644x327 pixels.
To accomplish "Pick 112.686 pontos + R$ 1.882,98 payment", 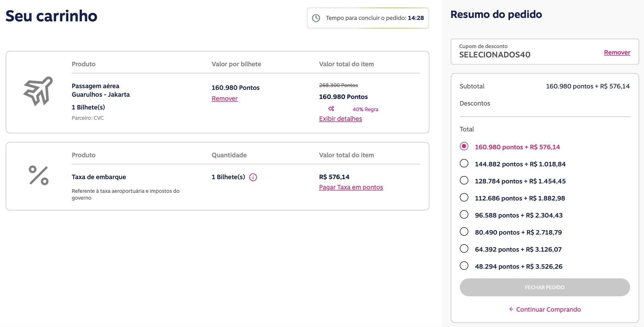I will click(x=464, y=197).
